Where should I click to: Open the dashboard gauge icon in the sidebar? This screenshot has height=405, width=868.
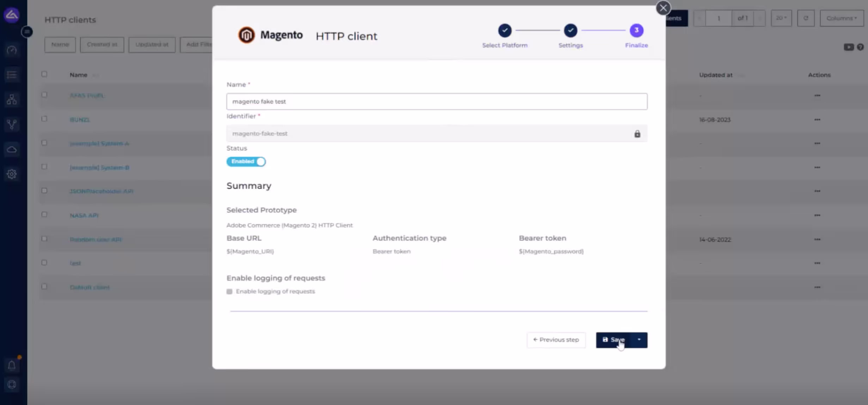12,50
